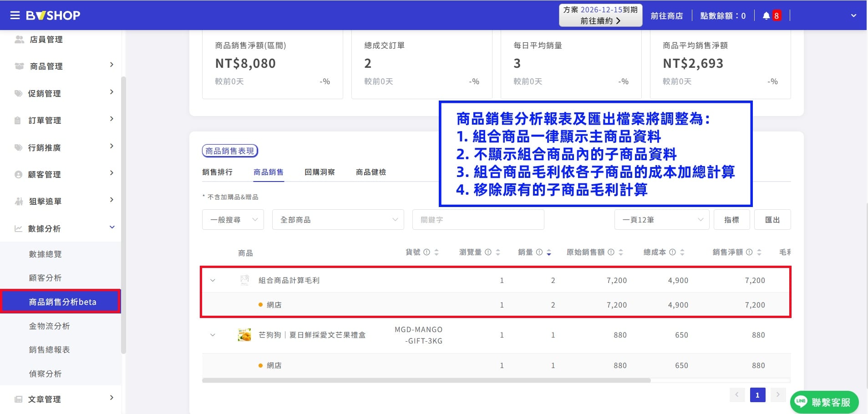Image resolution: width=868 pixels, height=414 pixels.
Task: Click the 關鍵字 search field
Action: (478, 220)
